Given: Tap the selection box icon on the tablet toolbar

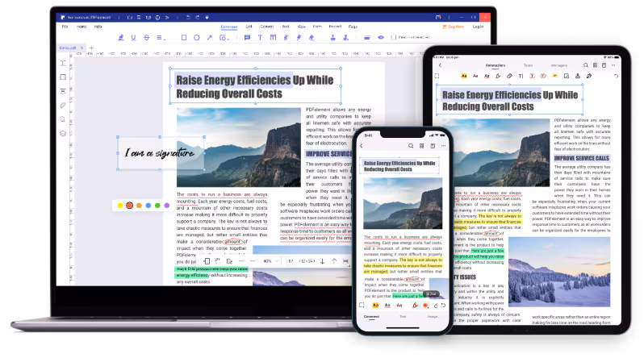Looking at the screenshot, I should [437, 76].
